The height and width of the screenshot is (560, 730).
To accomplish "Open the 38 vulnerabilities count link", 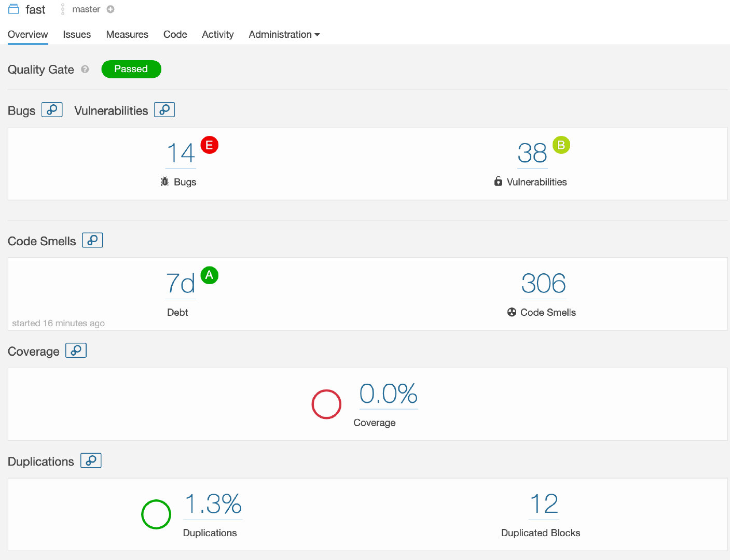I will tap(532, 153).
